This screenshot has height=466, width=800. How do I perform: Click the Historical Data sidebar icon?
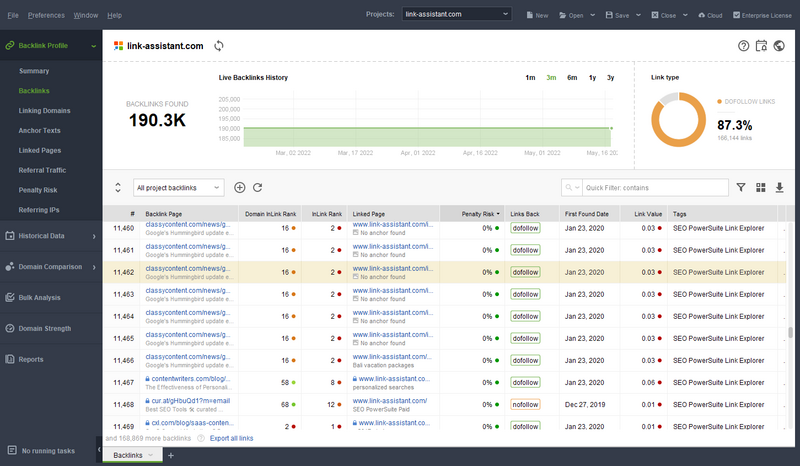(10, 236)
